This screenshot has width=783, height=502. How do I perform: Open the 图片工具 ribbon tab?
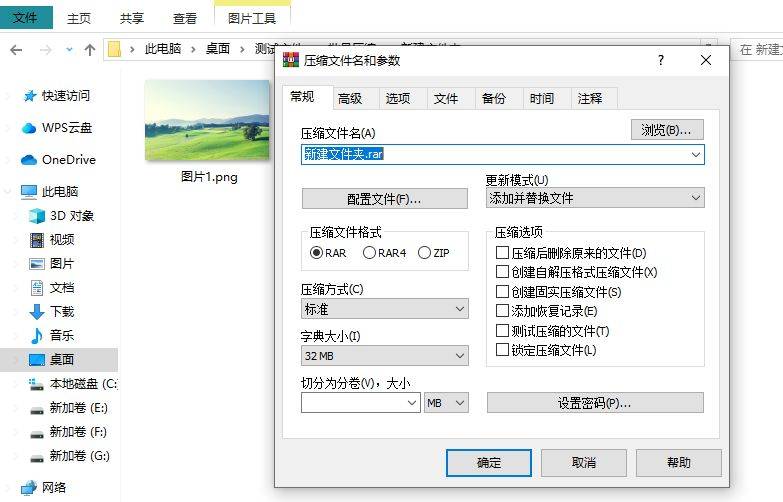[252, 18]
